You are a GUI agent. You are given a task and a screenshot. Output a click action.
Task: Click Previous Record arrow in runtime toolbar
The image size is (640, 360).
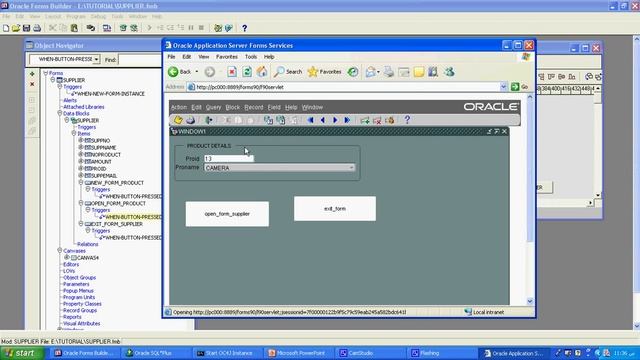(322, 120)
